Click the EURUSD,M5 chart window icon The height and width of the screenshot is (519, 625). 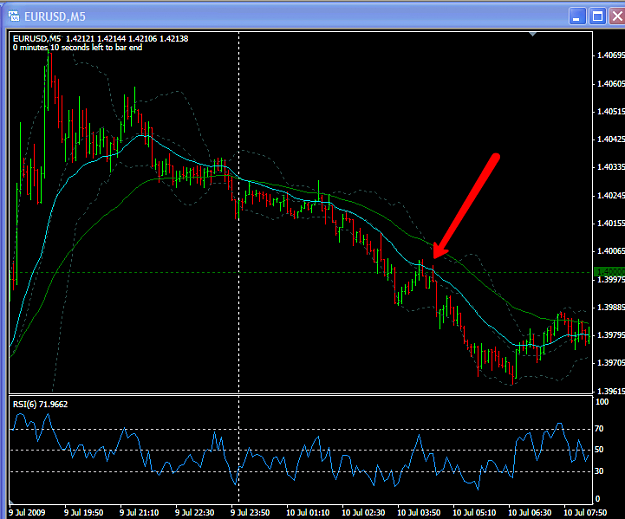[14, 16]
